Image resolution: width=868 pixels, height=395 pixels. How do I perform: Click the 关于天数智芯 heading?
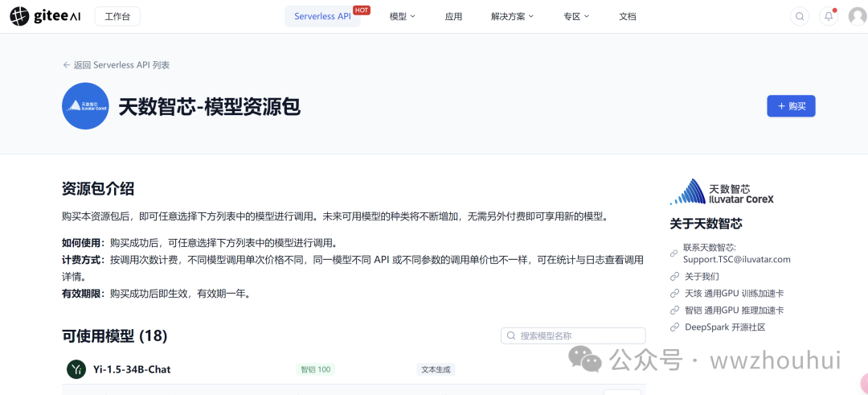[x=706, y=224]
